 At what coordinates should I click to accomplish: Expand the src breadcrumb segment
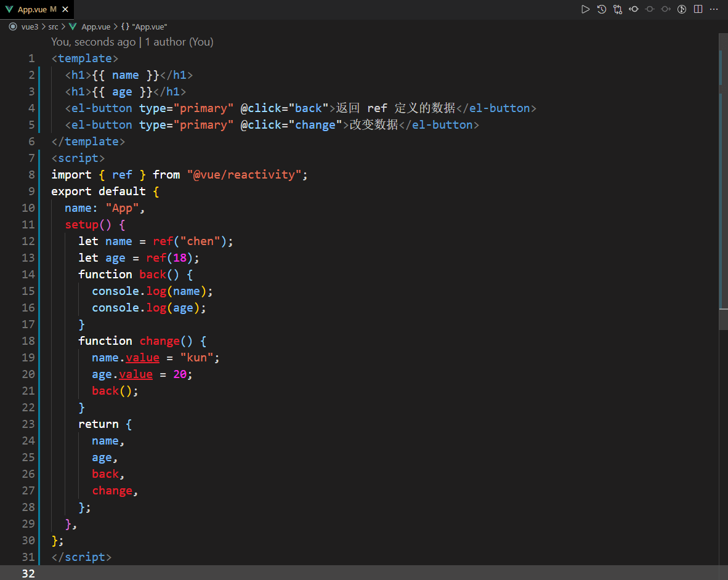(54, 27)
